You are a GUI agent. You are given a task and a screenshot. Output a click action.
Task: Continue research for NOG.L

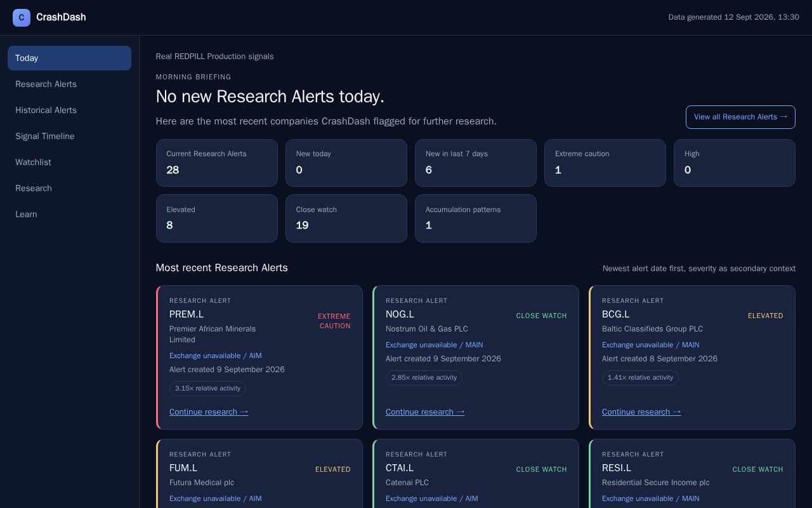[425, 411]
